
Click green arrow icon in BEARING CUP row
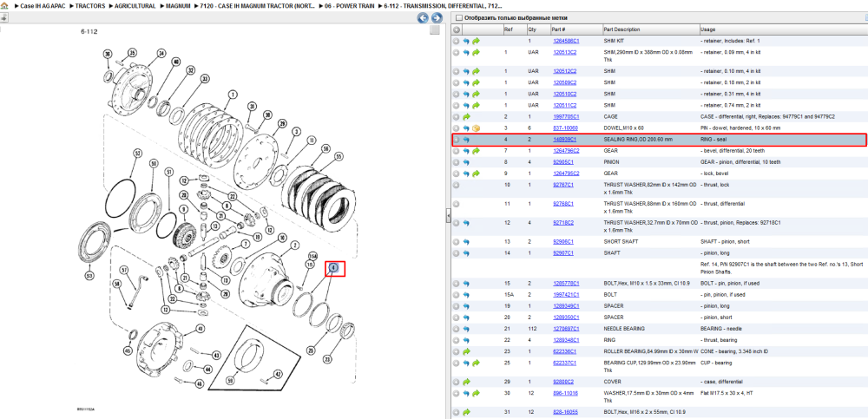coord(476,363)
